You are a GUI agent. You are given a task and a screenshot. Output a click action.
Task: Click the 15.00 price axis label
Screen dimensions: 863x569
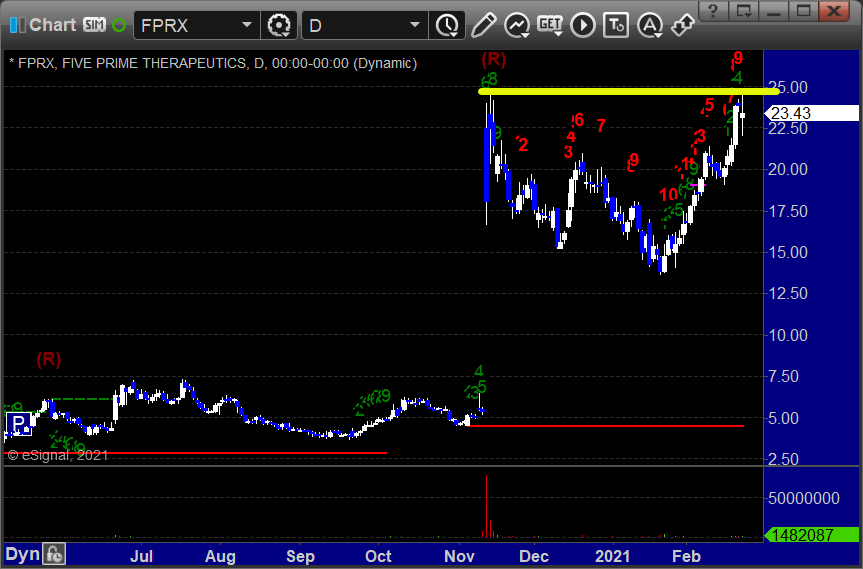coord(788,252)
